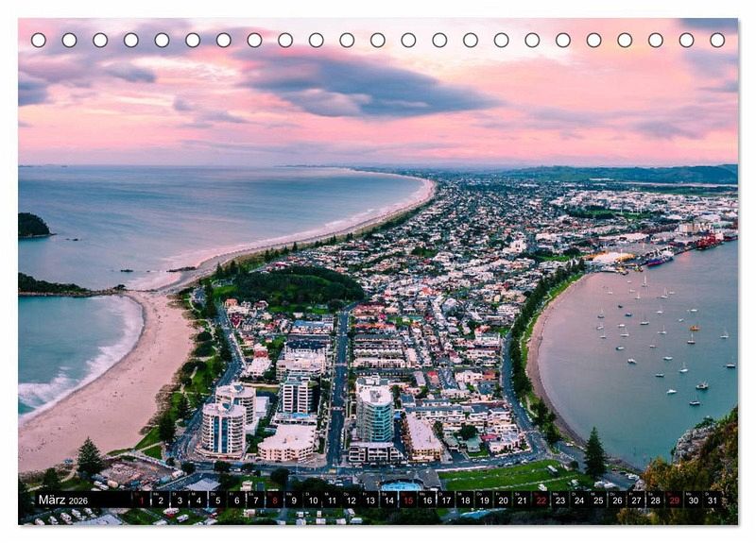756x543 pixels.
Task: Select red Sunday 22 in the calendar strip
Action: (541, 500)
